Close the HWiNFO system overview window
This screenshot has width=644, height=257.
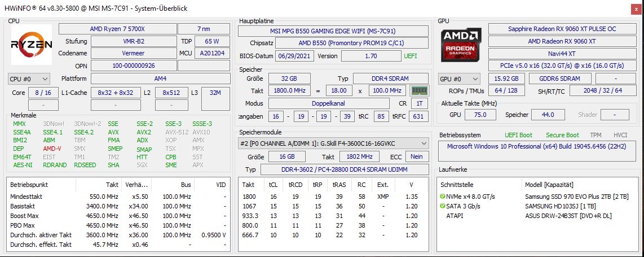(636, 9)
